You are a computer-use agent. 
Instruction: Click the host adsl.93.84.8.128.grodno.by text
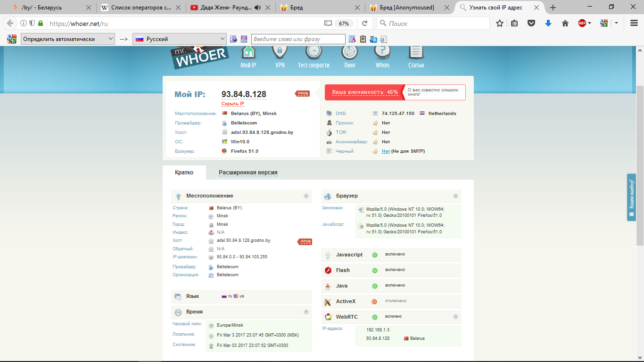pos(262,132)
